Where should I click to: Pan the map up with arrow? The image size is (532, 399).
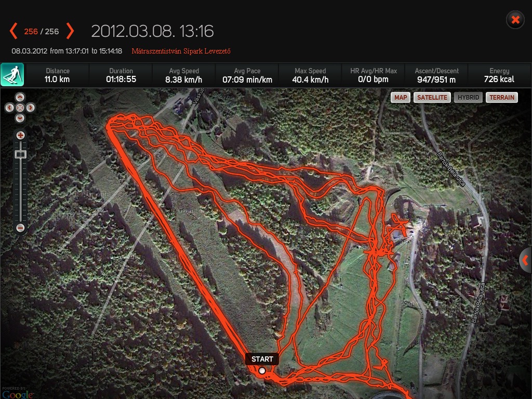point(20,97)
